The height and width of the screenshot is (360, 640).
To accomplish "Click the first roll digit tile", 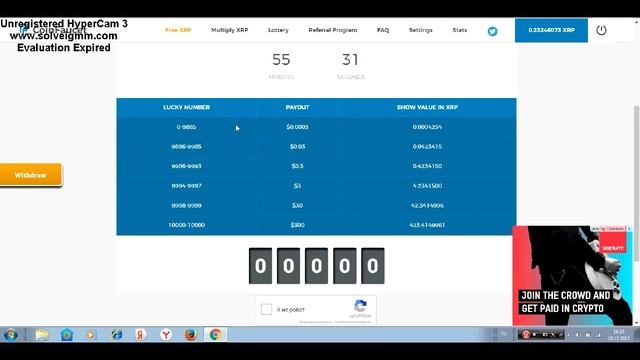I will 260,266.
